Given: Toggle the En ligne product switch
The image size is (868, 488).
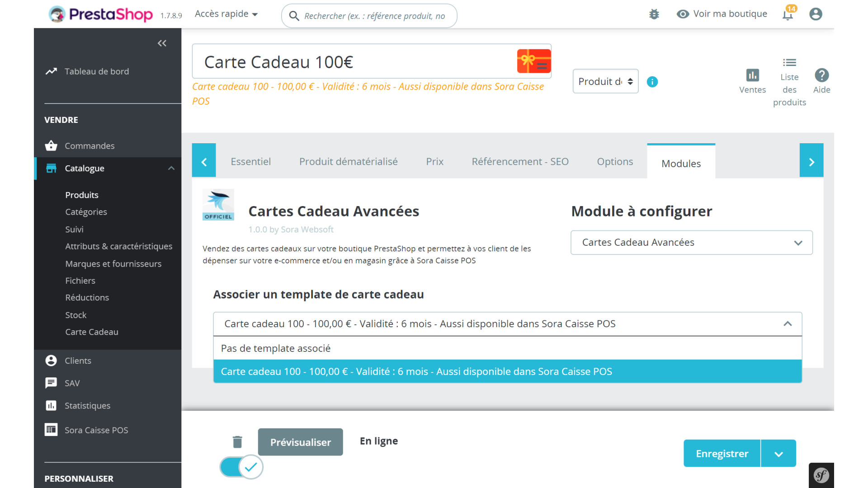Looking at the screenshot, I should 241,467.
